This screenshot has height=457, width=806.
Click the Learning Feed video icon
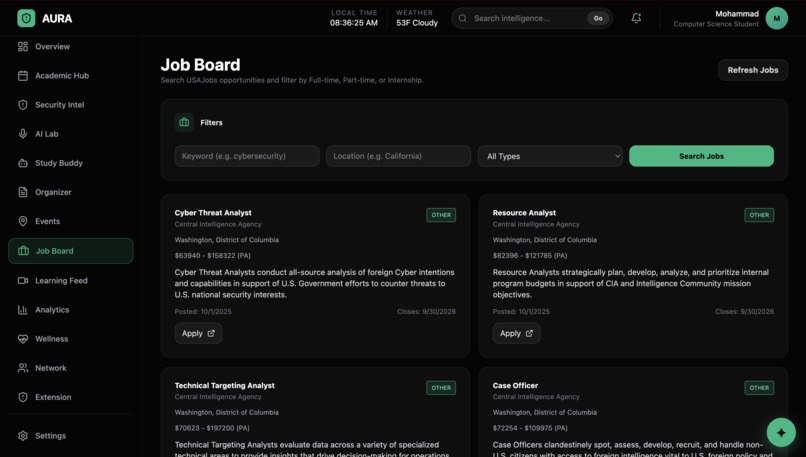(23, 281)
